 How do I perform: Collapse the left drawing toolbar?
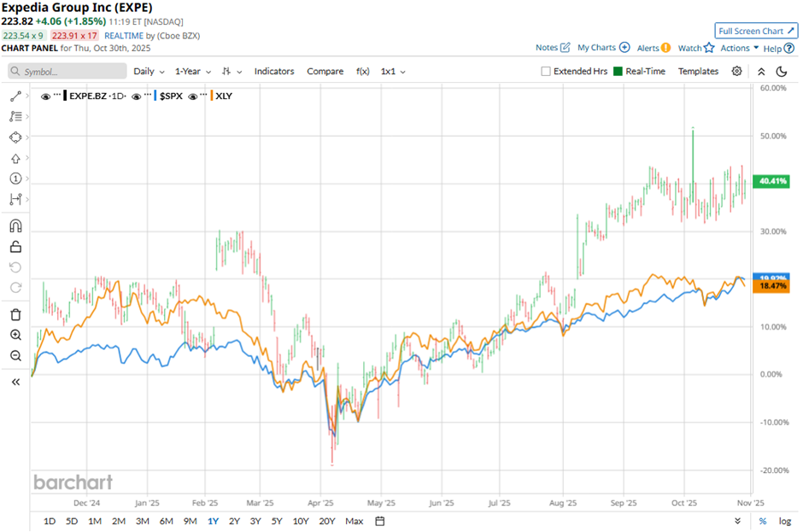[x=15, y=382]
